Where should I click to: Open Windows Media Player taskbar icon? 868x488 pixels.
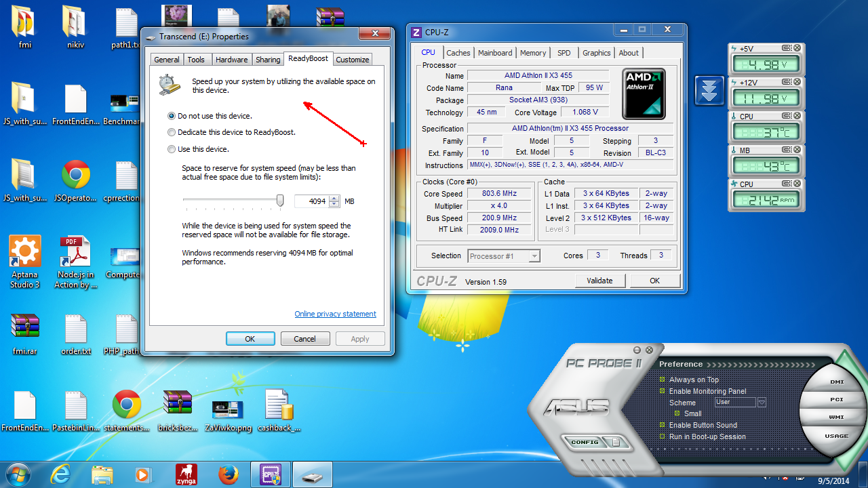[x=144, y=474]
